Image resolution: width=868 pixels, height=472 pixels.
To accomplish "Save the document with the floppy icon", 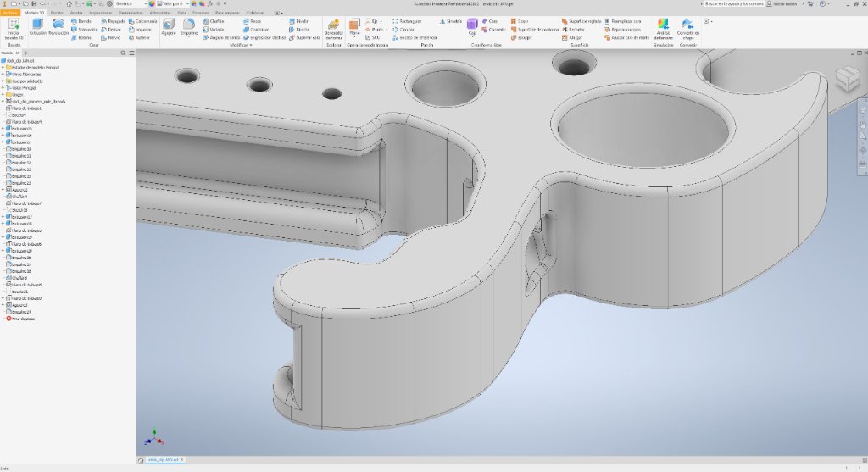I will tap(34, 4).
